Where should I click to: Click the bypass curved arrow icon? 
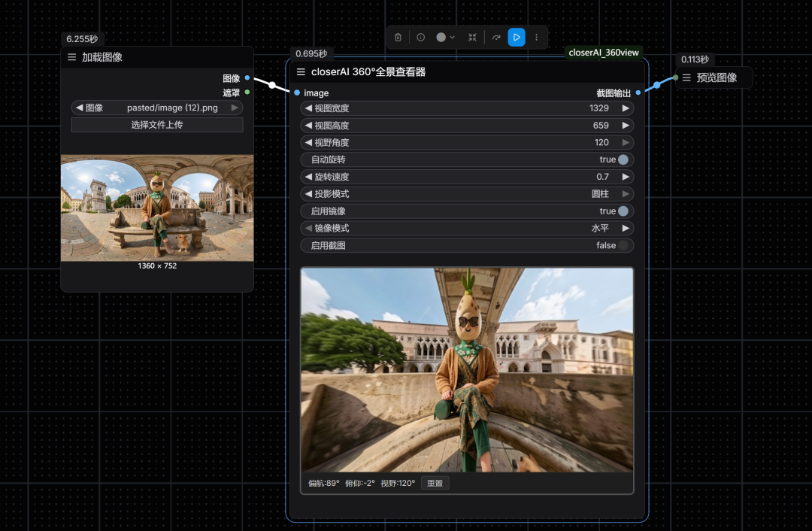(496, 38)
